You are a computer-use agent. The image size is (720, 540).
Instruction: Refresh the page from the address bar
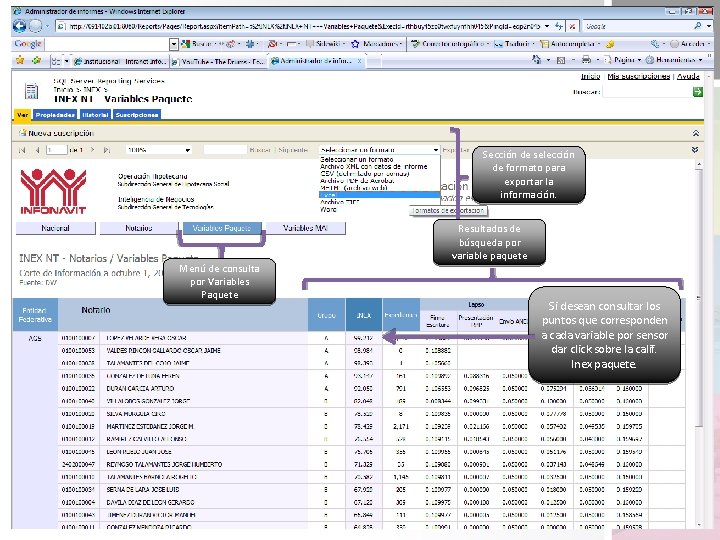pyautogui.click(x=559, y=26)
